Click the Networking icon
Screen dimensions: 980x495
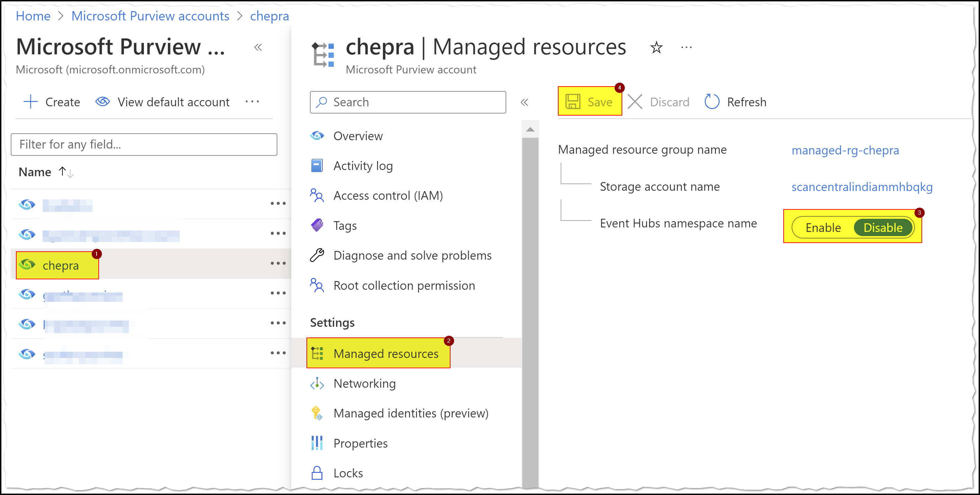click(317, 384)
